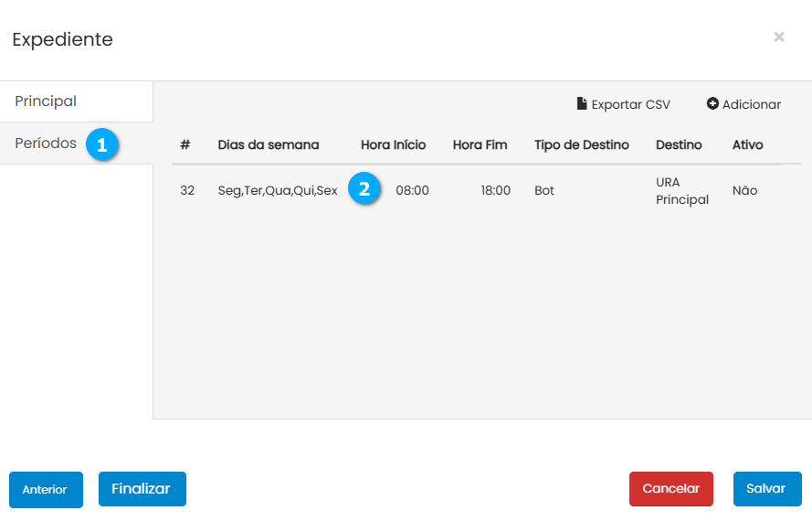Click the plus icon beside Adicionar
Screen dimensions: 812x521
[x=712, y=104]
